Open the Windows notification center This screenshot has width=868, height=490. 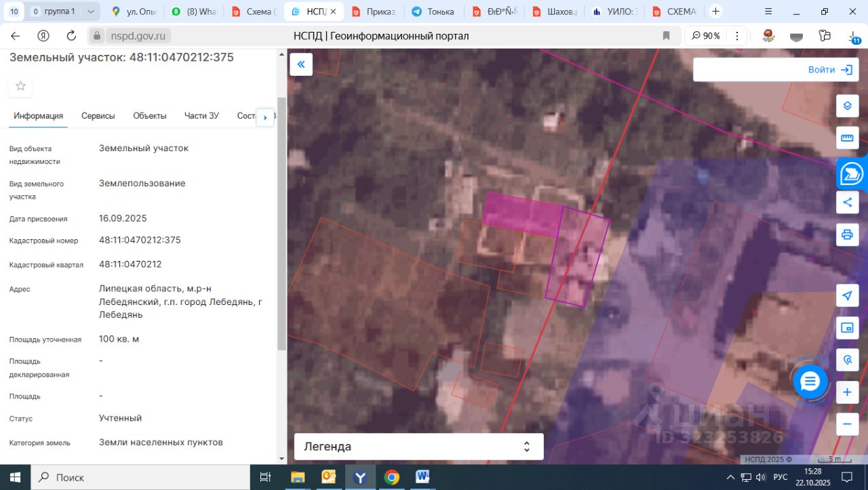847,477
